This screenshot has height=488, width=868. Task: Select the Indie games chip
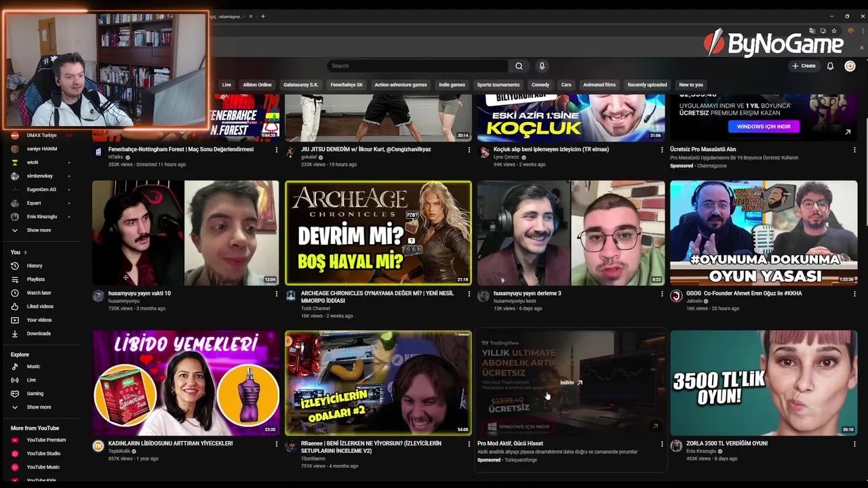coord(452,85)
